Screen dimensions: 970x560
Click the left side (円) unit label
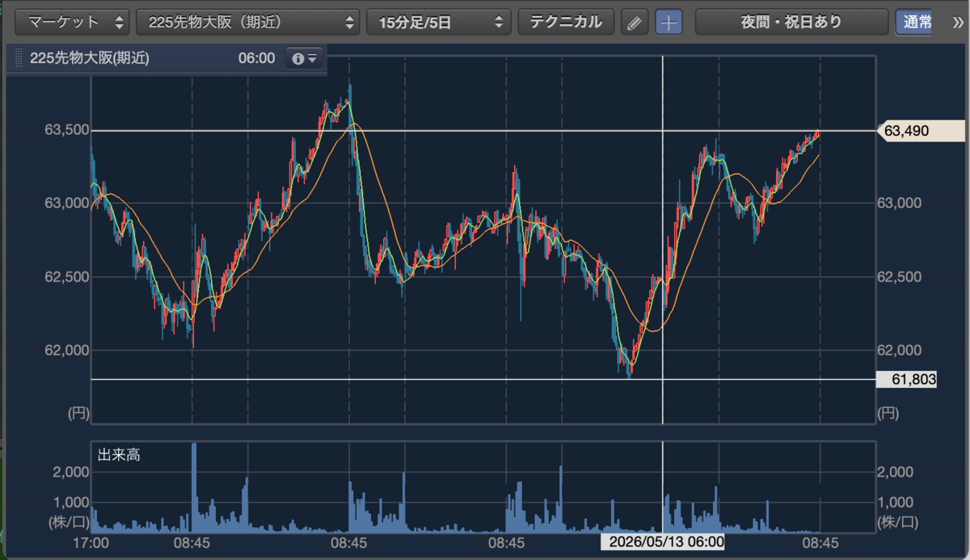[x=78, y=413]
